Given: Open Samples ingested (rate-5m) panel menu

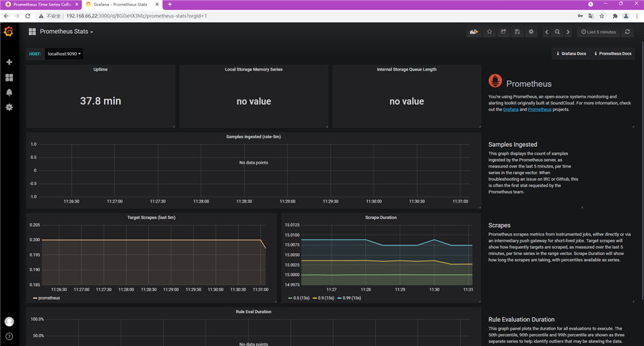Looking at the screenshot, I should (253, 137).
